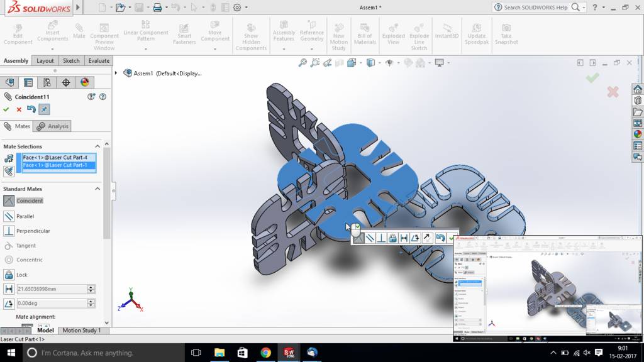Cancel the mate with red X
Image resolution: width=644 pixels, height=362 pixels.
pos(19,109)
